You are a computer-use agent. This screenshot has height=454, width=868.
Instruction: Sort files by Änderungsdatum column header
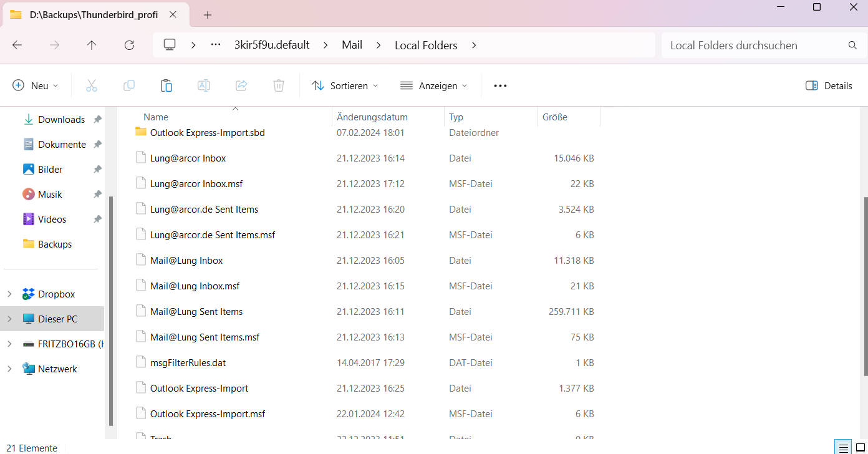[x=372, y=117]
